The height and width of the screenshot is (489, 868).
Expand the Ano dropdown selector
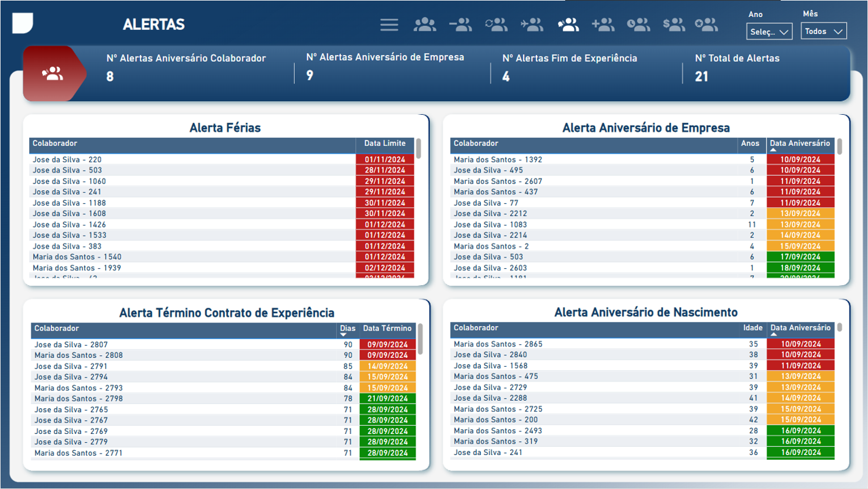tap(770, 32)
